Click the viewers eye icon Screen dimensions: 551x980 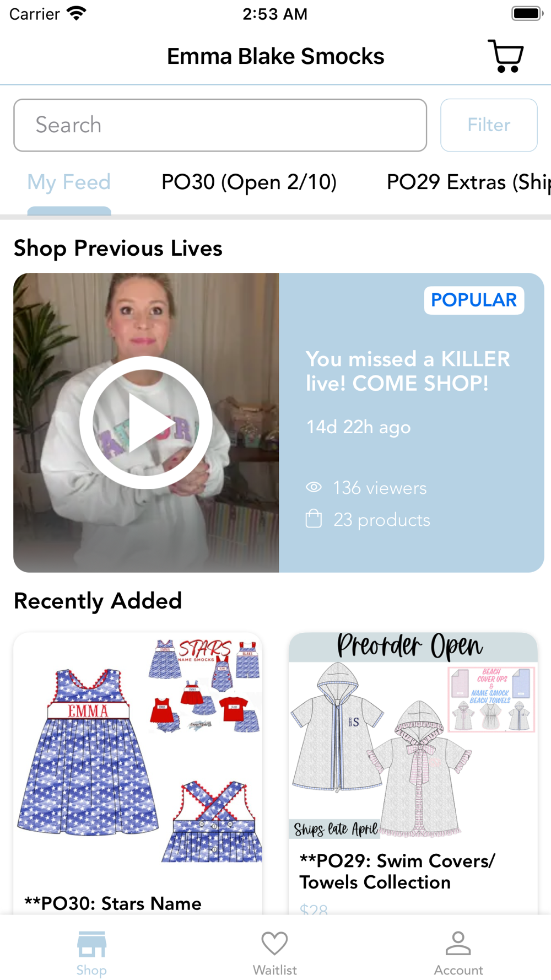click(x=314, y=487)
